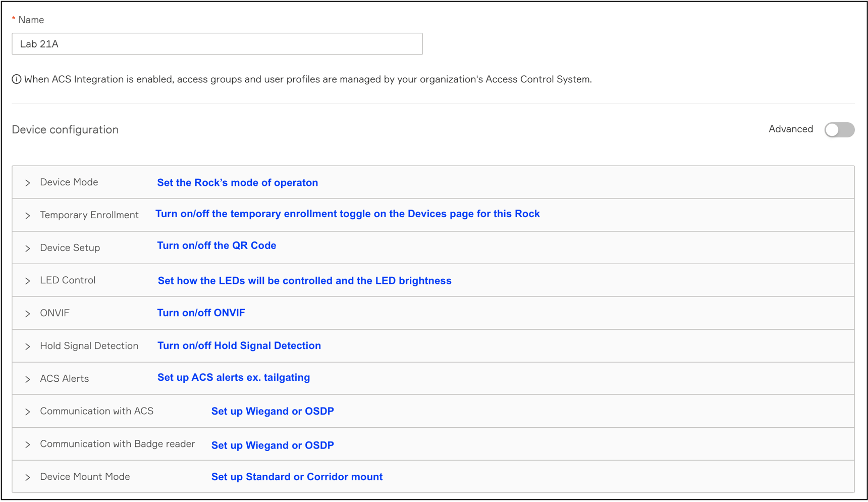
Task: Expand the Device Mount Mode chevron
Action: [x=28, y=477]
